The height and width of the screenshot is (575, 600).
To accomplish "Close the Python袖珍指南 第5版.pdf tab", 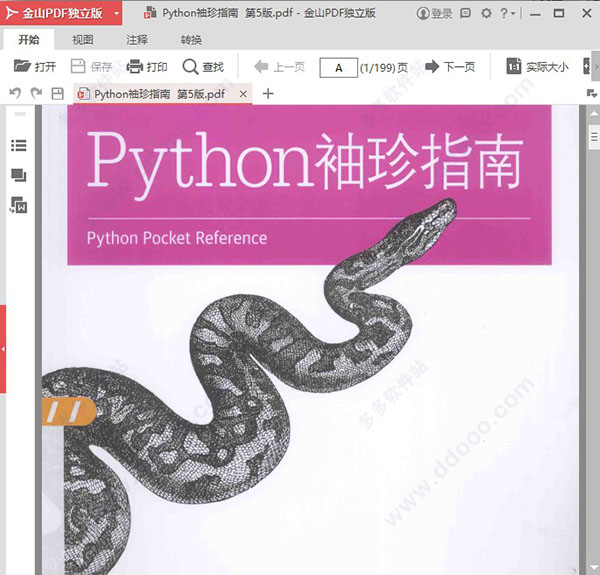I will 243,94.
